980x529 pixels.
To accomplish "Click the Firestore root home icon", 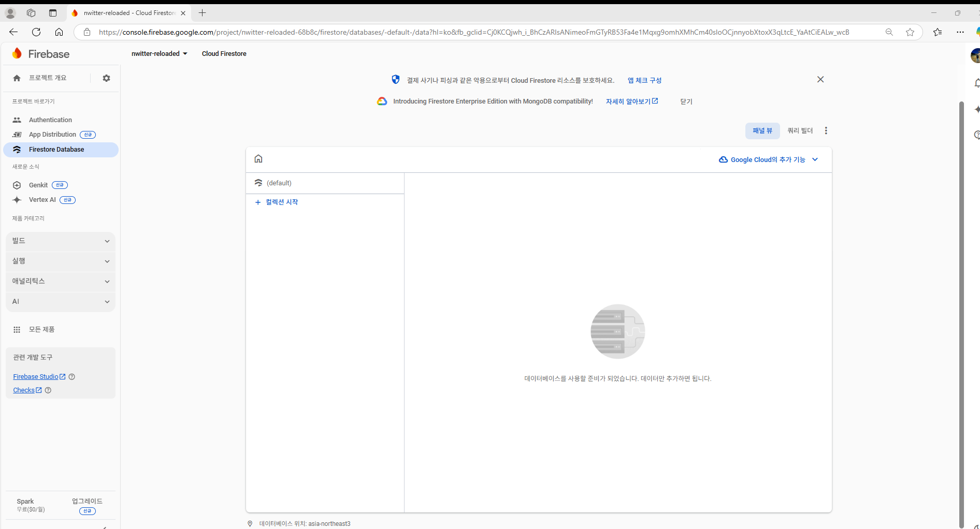I will pyautogui.click(x=258, y=159).
